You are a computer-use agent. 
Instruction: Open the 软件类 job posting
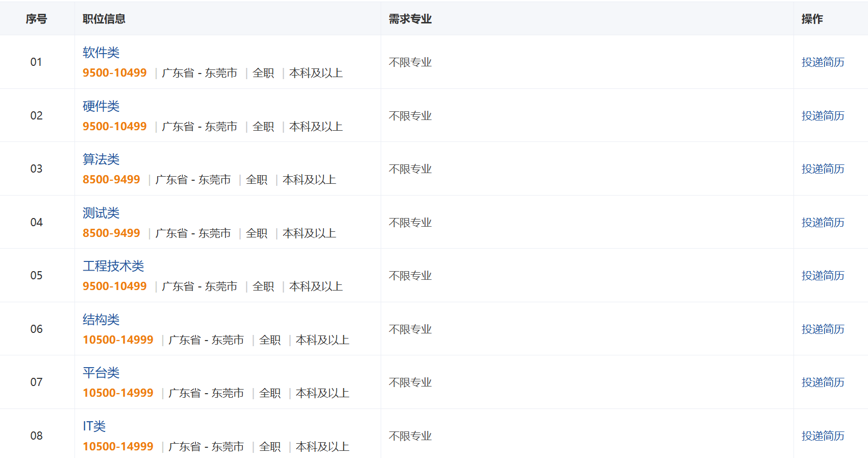pyautogui.click(x=101, y=53)
